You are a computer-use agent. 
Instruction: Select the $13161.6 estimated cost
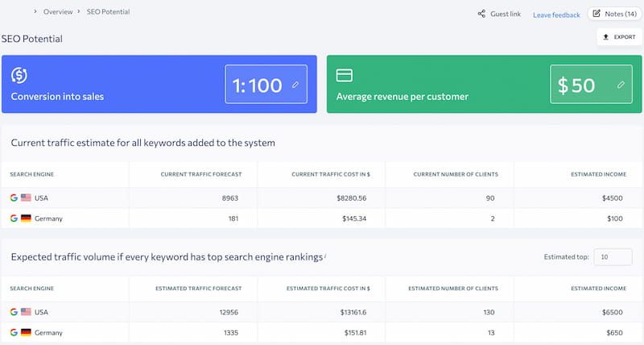pos(353,313)
